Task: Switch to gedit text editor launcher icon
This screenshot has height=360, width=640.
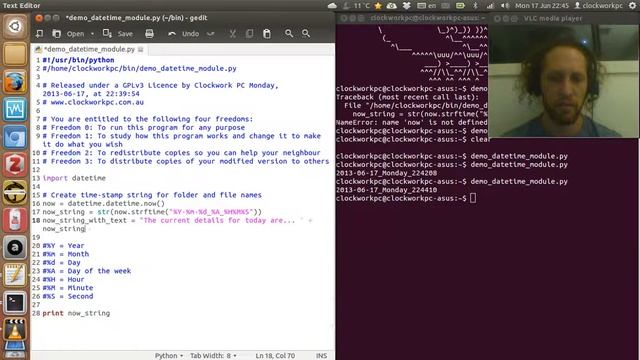Action: 15,275
